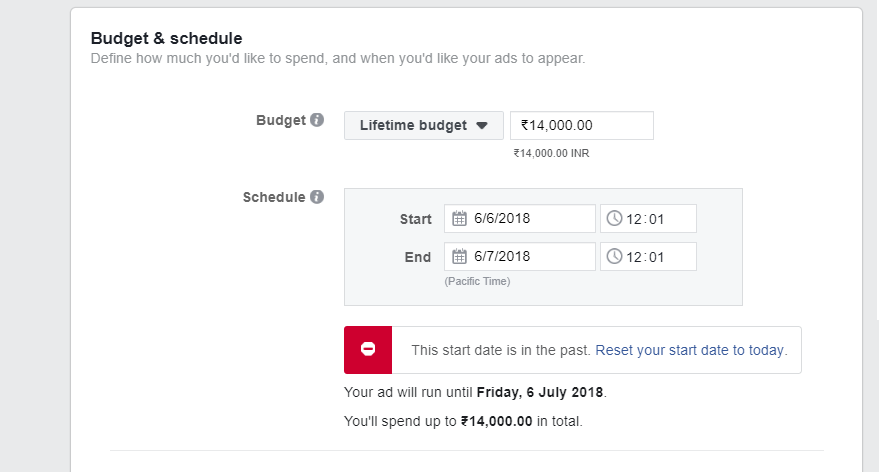Click the clock icon in End time
The width and height of the screenshot is (879, 472).
click(615, 257)
